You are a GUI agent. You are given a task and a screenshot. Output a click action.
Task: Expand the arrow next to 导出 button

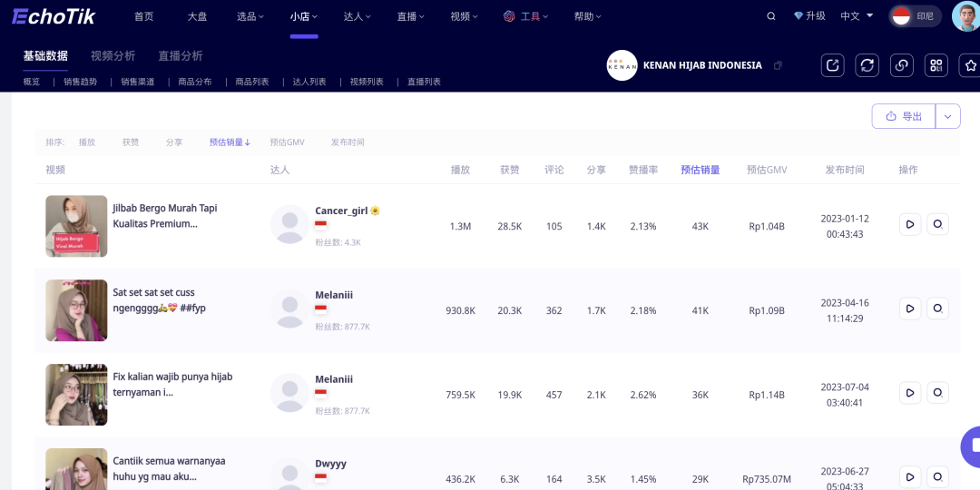click(x=948, y=116)
